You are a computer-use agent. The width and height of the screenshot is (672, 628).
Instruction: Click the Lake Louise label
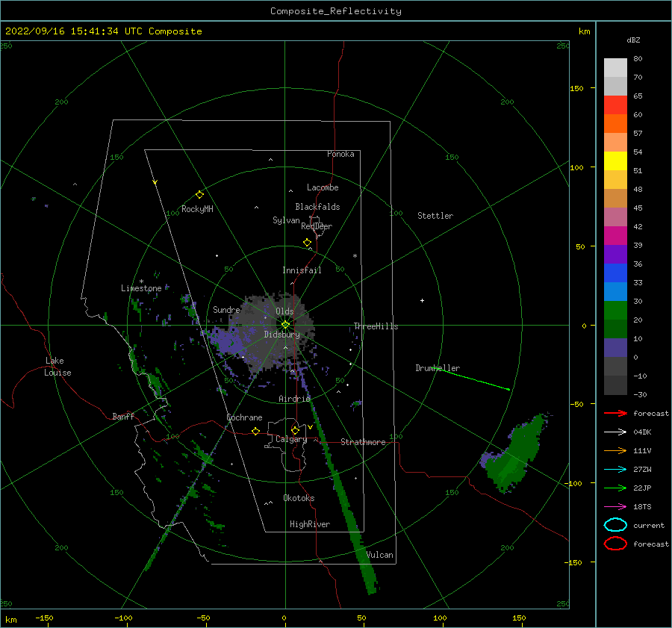[x=57, y=367]
